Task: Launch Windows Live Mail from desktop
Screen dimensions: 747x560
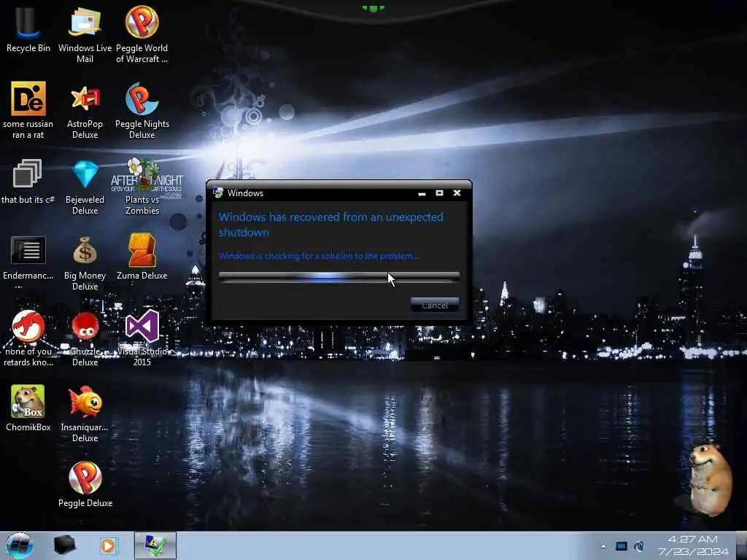Action: [x=85, y=34]
